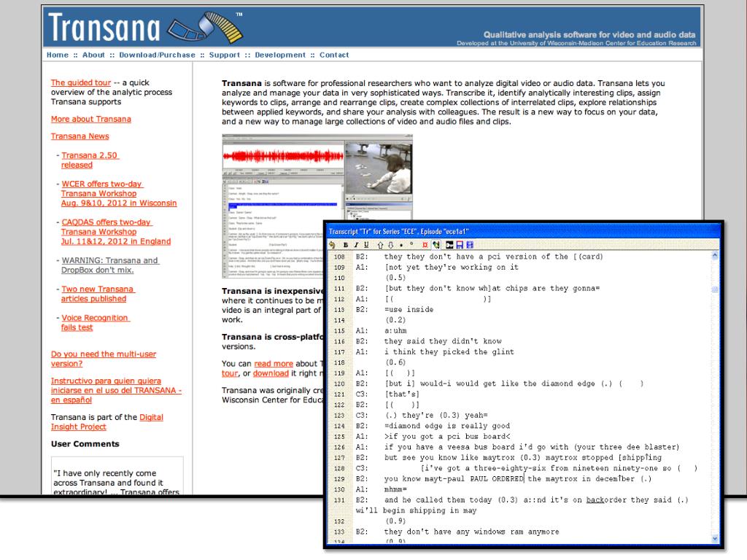The image size is (747, 560).
Task: Click the Undo icon in transcript toolbar
Action: tap(332, 245)
